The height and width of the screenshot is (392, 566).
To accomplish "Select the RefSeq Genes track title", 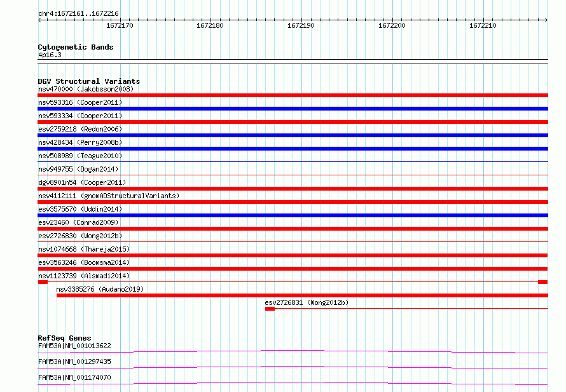I will click(65, 338).
